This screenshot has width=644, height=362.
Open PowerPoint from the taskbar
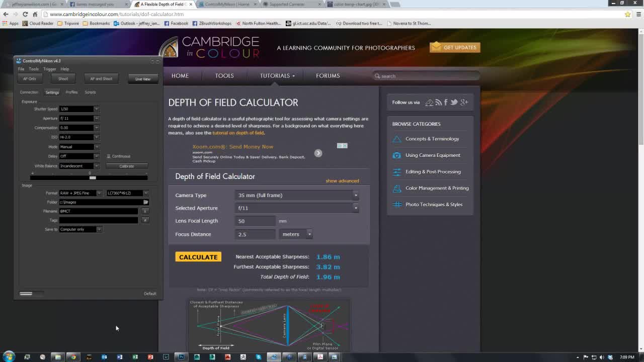point(150,357)
